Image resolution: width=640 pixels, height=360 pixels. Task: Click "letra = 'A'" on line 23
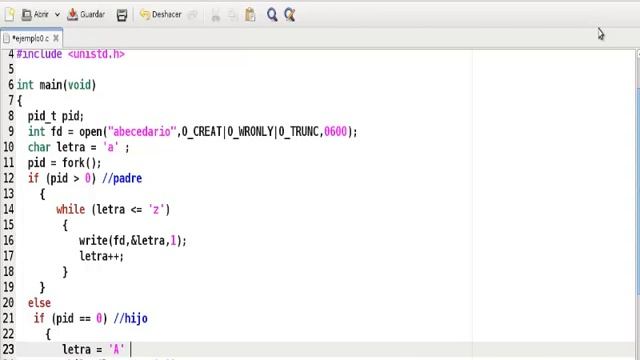coord(93,349)
